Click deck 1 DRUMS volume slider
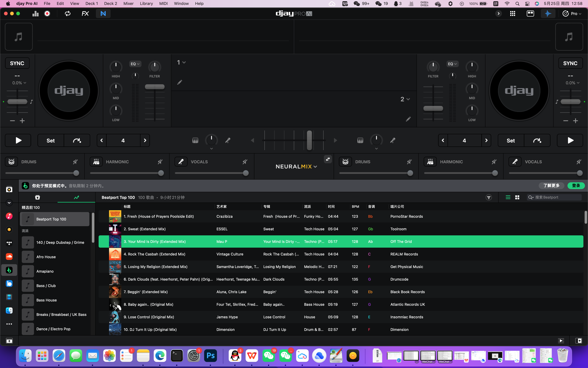Image resolution: width=588 pixels, height=368 pixels. (x=42, y=173)
